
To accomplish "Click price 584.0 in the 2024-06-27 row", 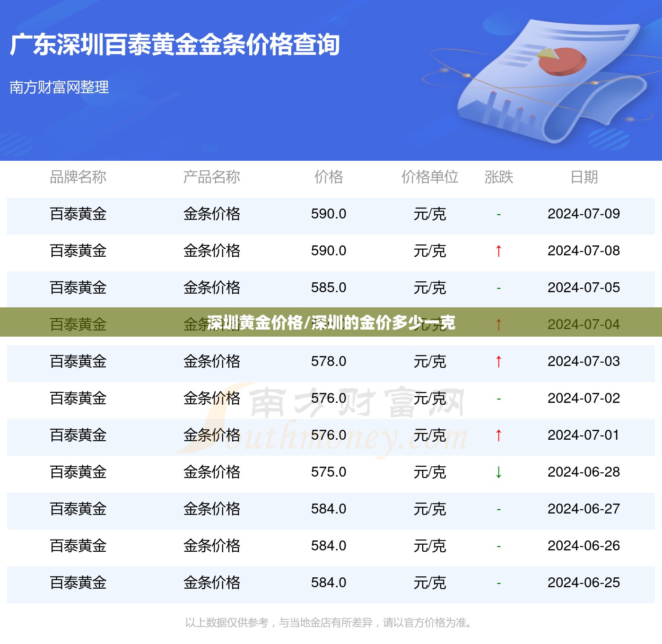I will [329, 509].
